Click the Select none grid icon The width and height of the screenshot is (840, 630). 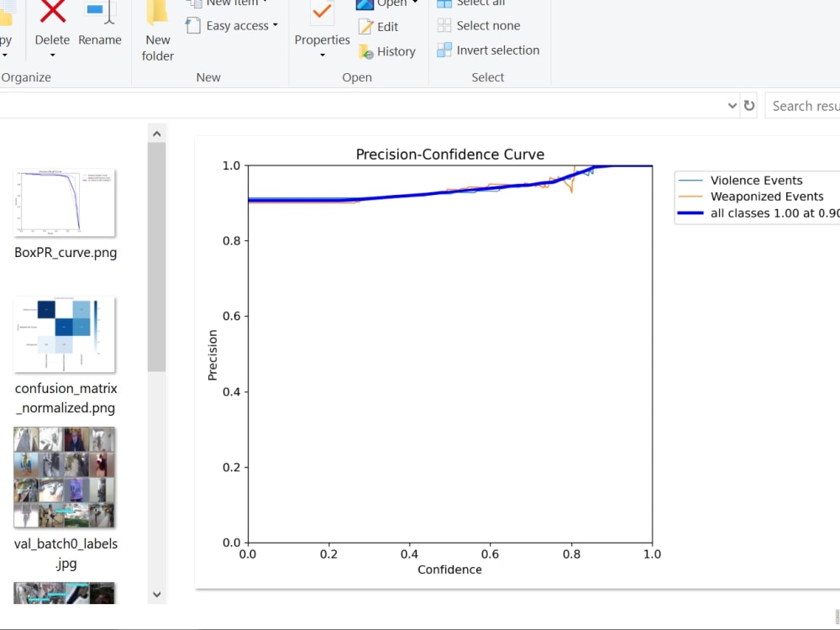(x=444, y=25)
